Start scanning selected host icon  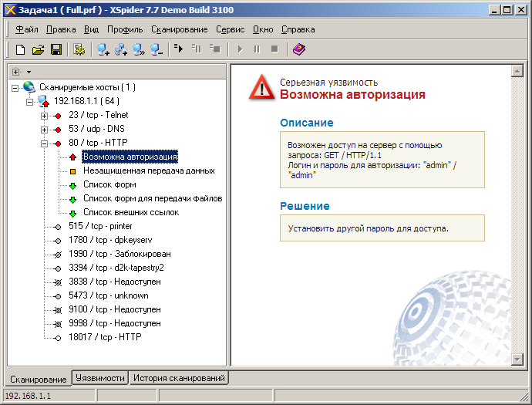coord(178,49)
